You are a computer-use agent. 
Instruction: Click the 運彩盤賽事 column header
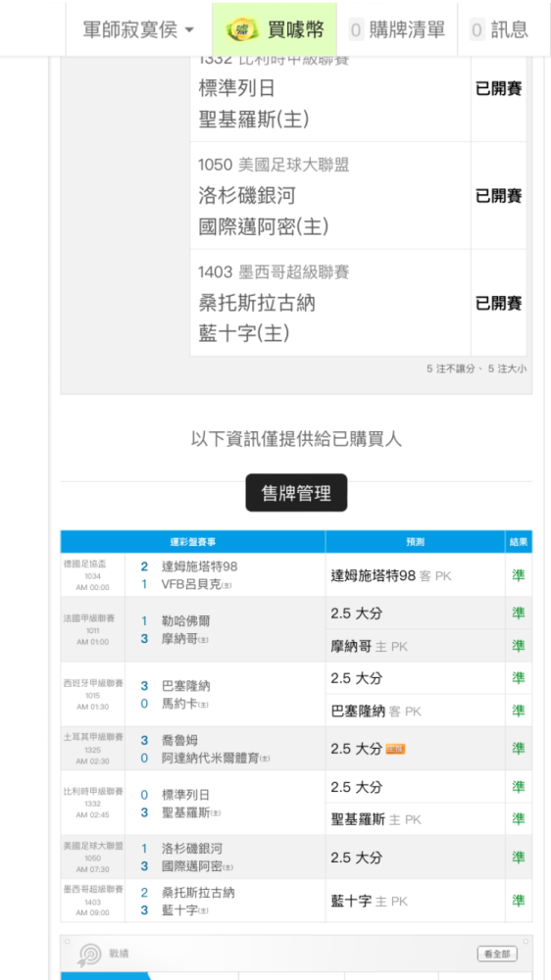(192, 542)
